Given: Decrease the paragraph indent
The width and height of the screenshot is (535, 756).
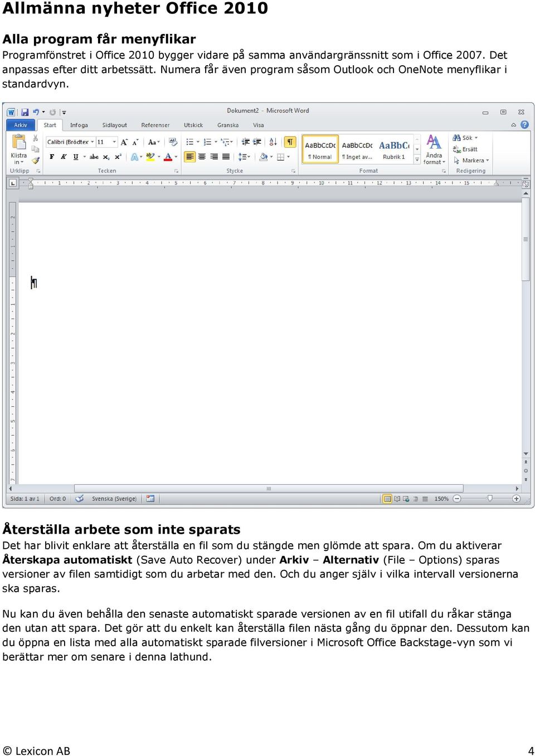Looking at the screenshot, I should click(x=245, y=142).
